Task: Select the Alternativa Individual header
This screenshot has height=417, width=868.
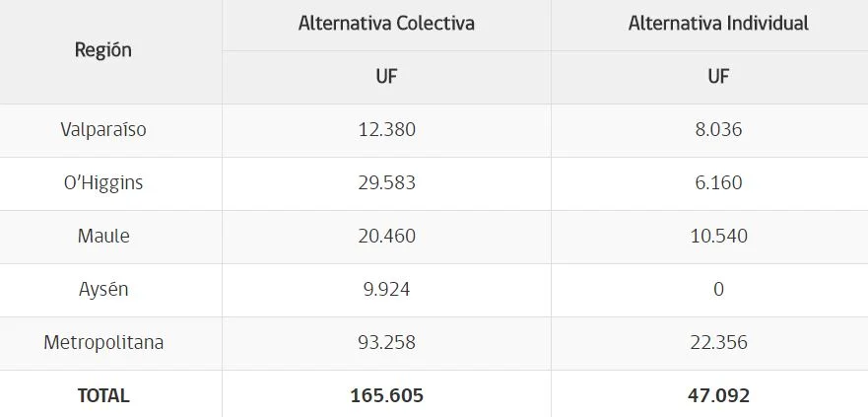Action: coord(718,24)
